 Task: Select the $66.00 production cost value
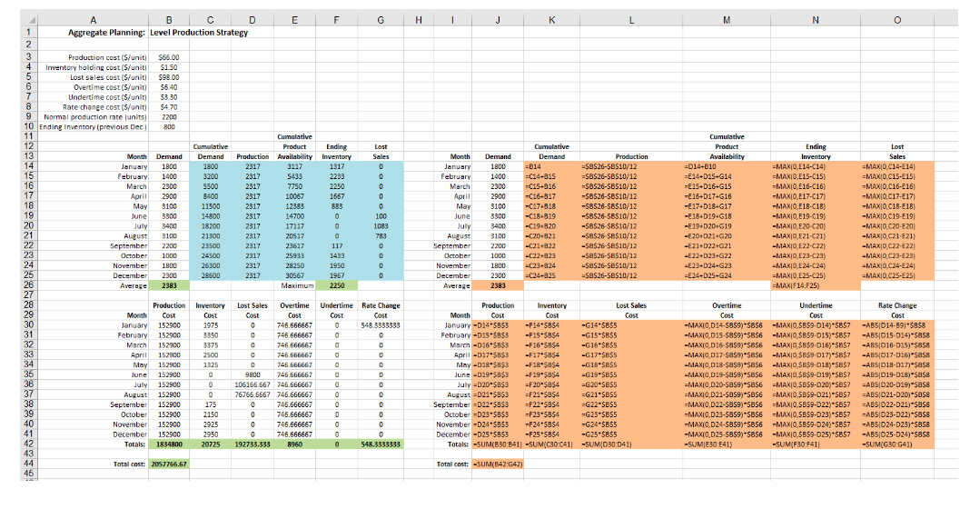click(x=169, y=57)
